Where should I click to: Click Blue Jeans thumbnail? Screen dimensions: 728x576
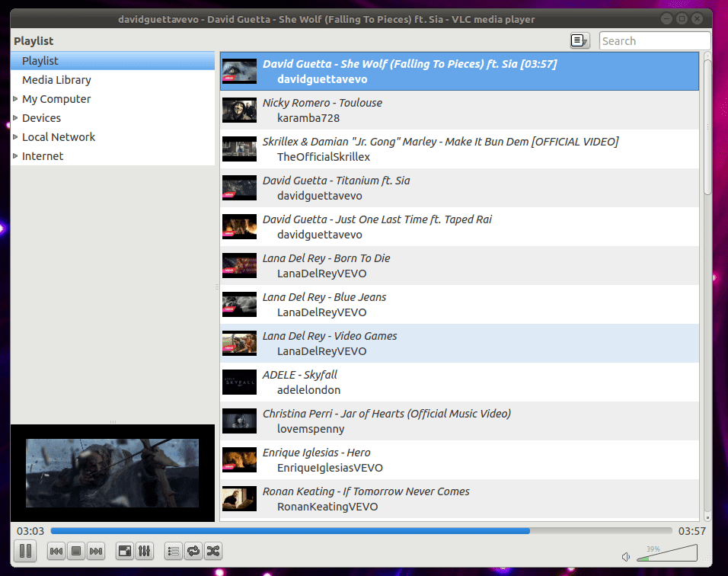[x=240, y=304]
